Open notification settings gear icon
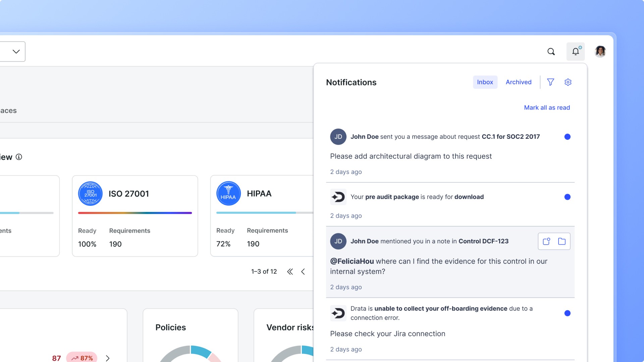Image resolution: width=644 pixels, height=362 pixels. click(x=568, y=82)
